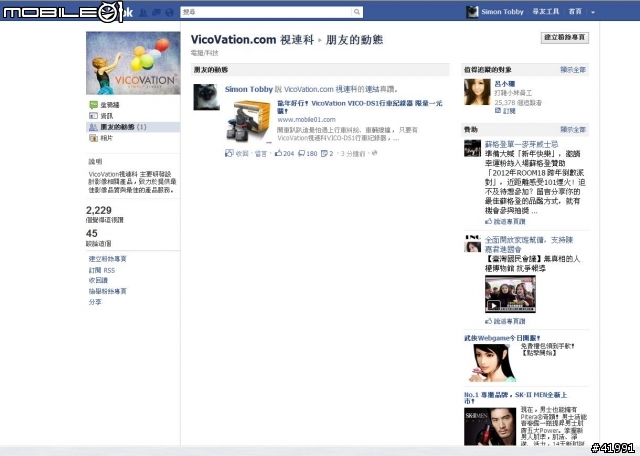
Task: Click the Singleton whisky ad thumbnail
Action: tap(473, 148)
